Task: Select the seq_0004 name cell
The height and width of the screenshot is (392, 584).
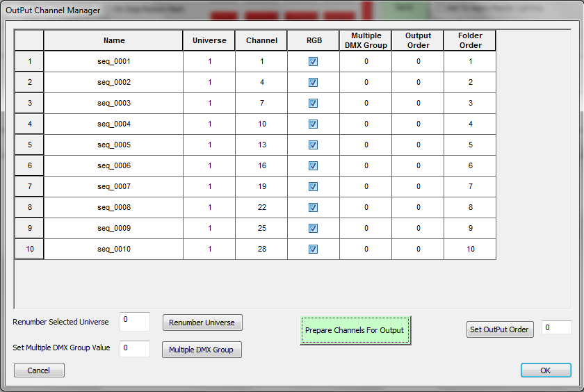Action: coord(113,124)
